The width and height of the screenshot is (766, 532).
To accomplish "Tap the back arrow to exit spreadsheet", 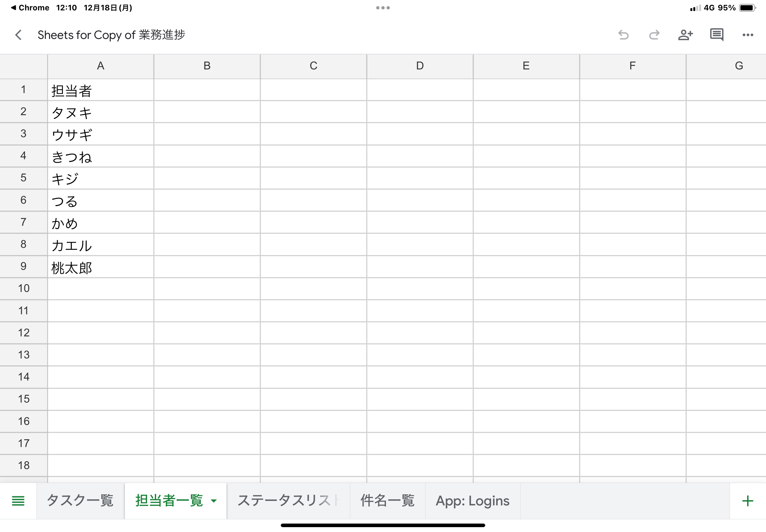I will (x=19, y=35).
